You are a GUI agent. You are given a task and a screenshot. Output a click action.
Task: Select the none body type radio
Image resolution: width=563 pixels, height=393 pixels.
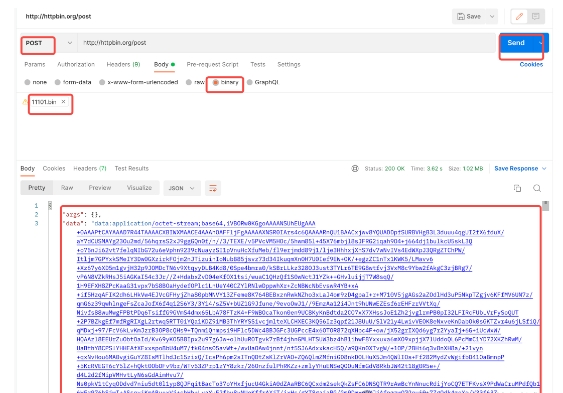tap(27, 82)
